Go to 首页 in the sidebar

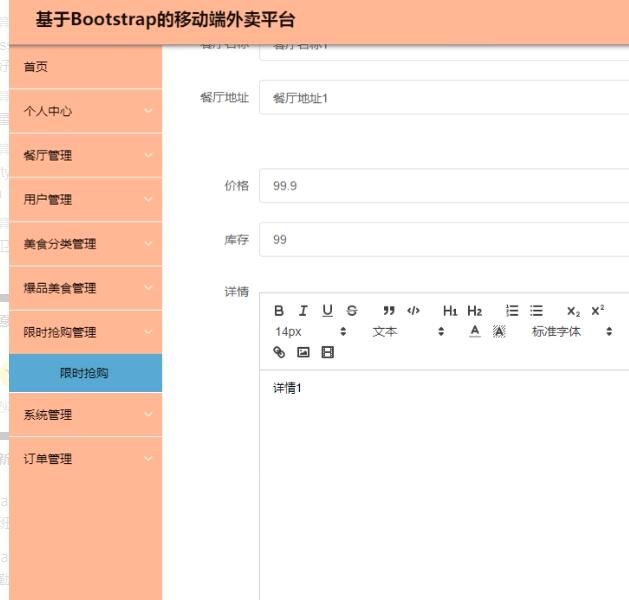point(85,67)
